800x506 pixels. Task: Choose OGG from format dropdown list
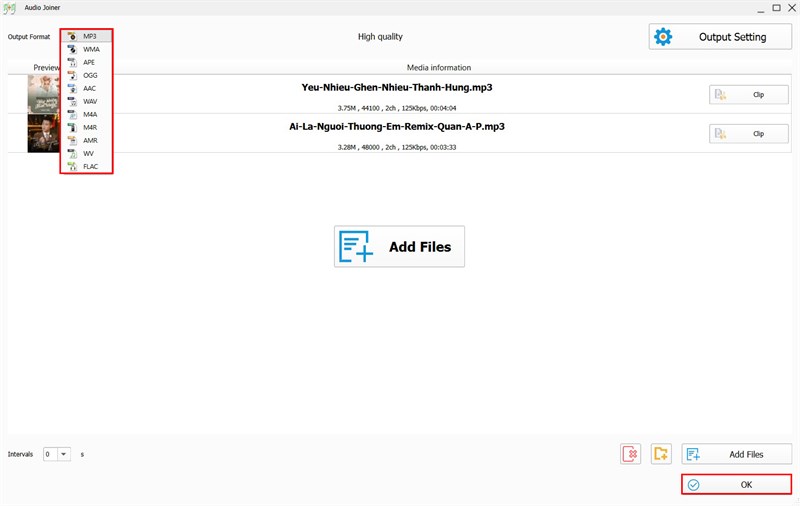point(90,75)
